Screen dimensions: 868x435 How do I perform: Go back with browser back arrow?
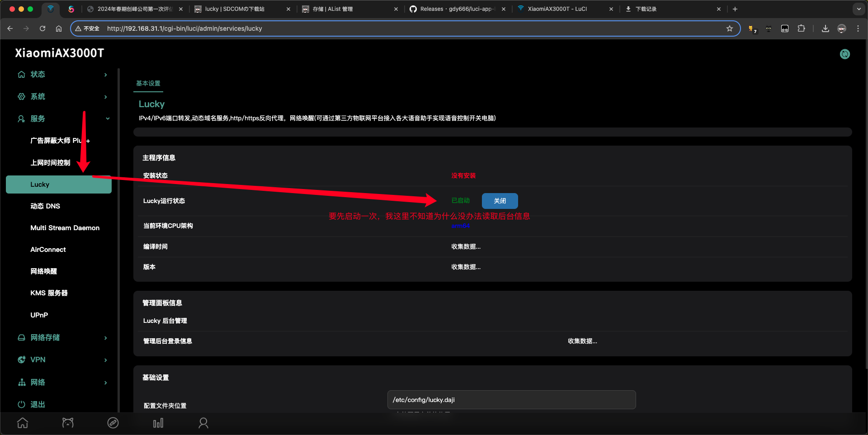click(10, 28)
